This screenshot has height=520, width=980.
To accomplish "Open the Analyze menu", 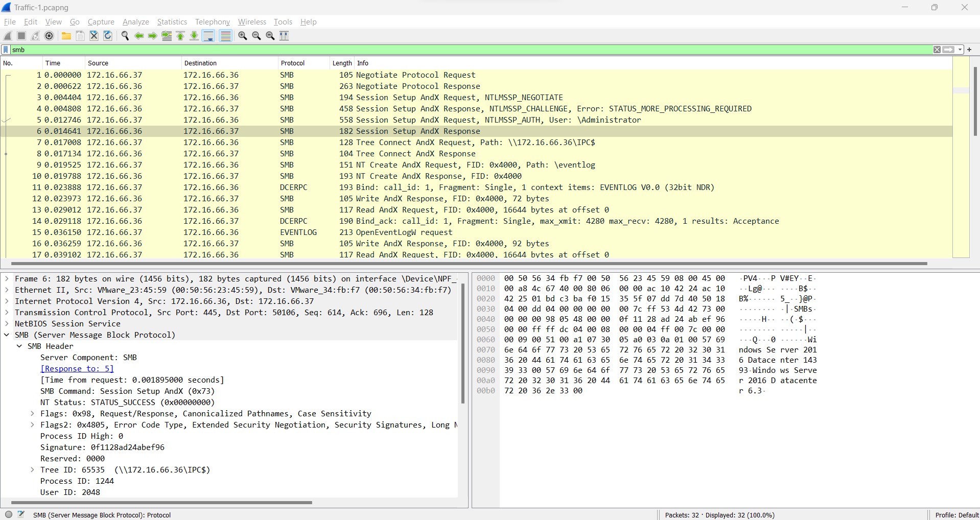I will tap(135, 22).
